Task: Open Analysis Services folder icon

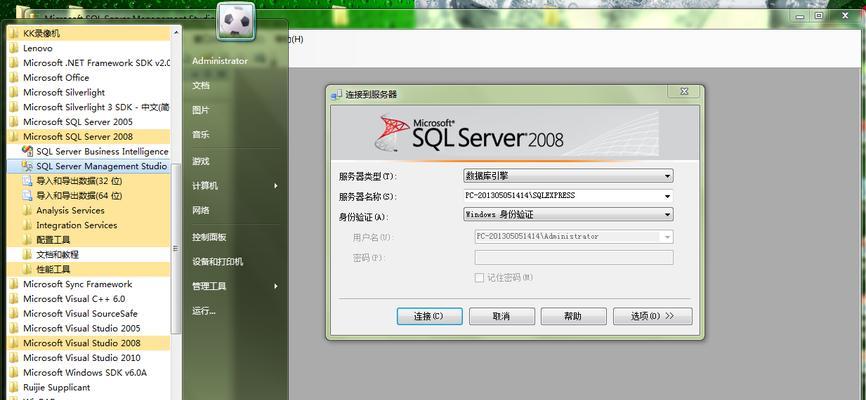Action: click(x=27, y=210)
